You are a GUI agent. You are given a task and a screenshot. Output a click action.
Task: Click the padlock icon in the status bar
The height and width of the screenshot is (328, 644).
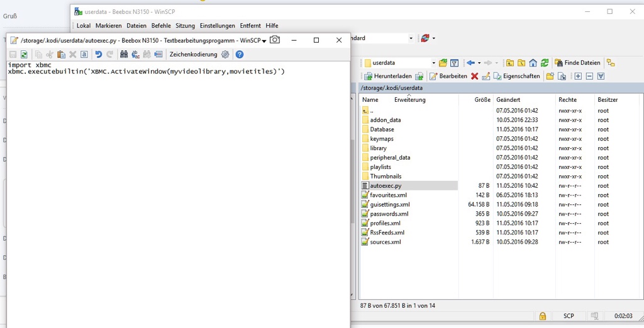[543, 316]
